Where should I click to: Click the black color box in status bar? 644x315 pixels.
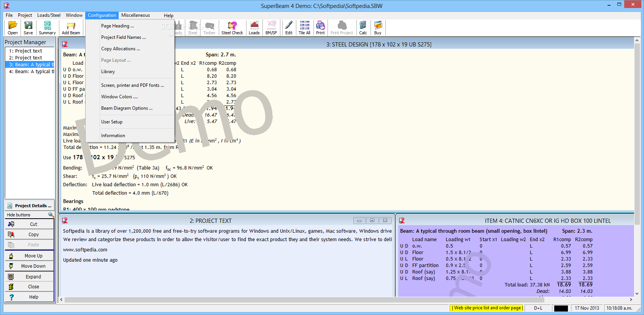click(x=561, y=308)
